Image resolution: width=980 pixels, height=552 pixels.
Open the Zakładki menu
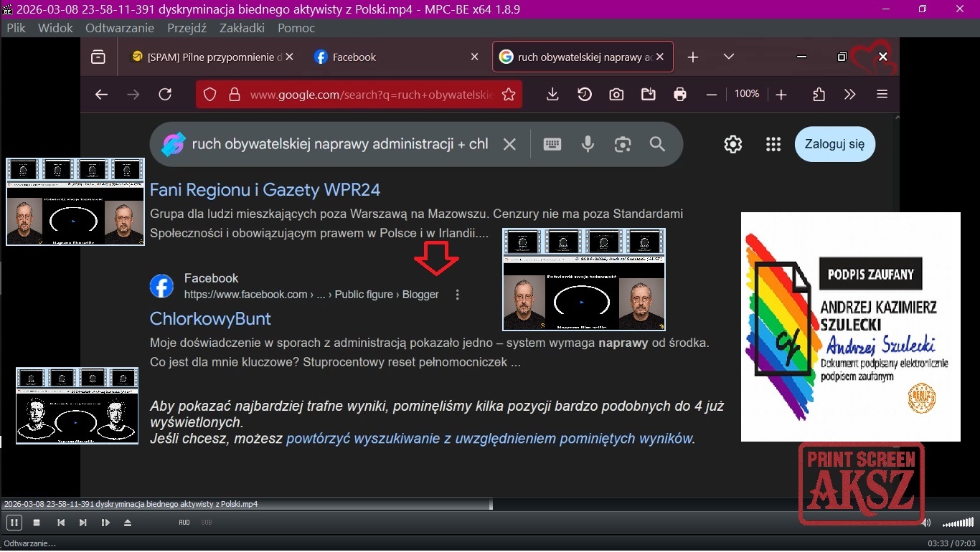tap(242, 28)
